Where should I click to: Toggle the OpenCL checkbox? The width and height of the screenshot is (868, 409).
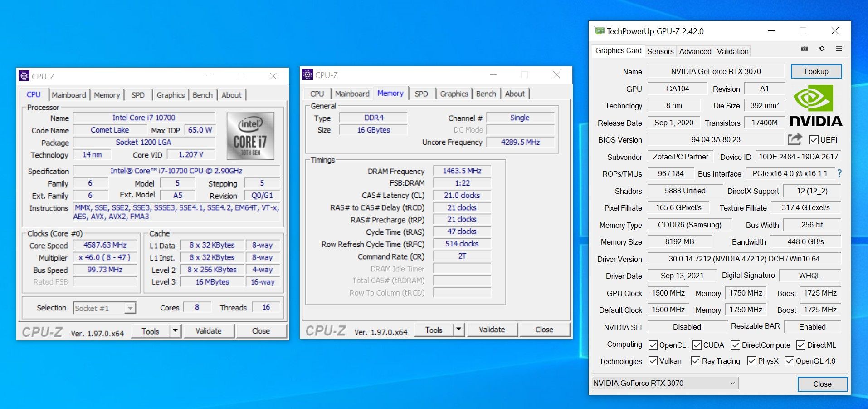653,345
